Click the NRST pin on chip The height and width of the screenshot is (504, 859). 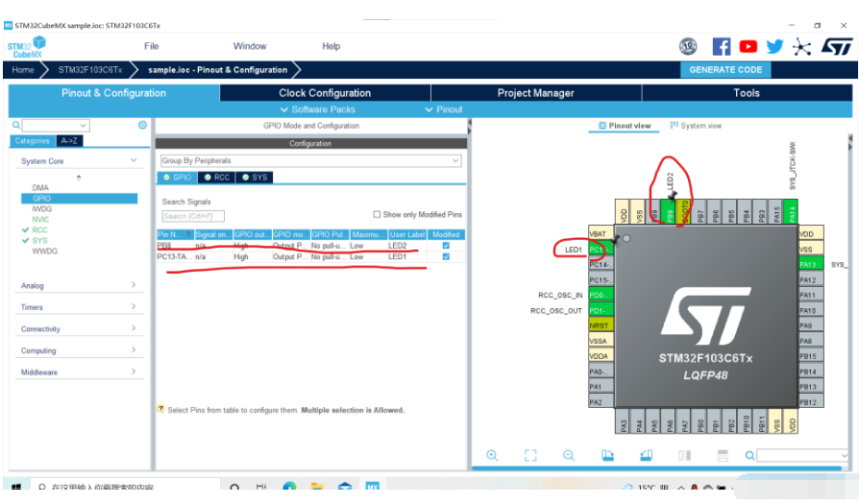coord(601,325)
